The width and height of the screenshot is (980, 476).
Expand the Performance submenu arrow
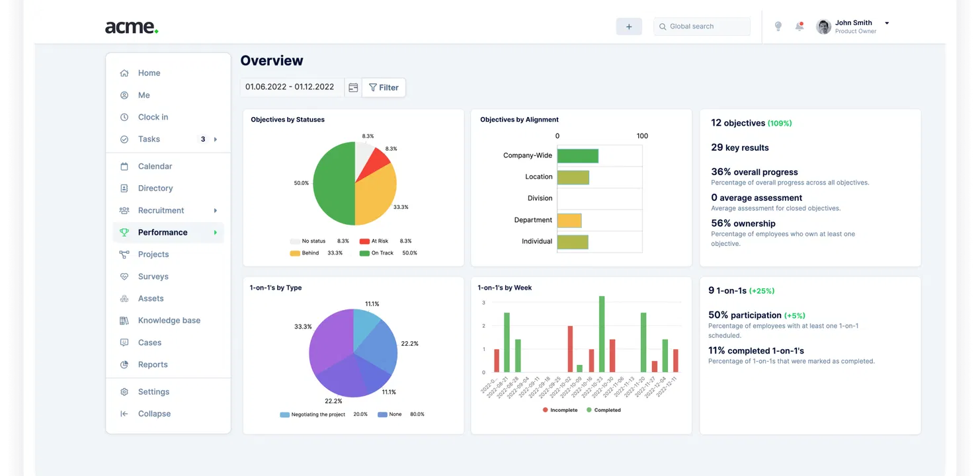[216, 233]
